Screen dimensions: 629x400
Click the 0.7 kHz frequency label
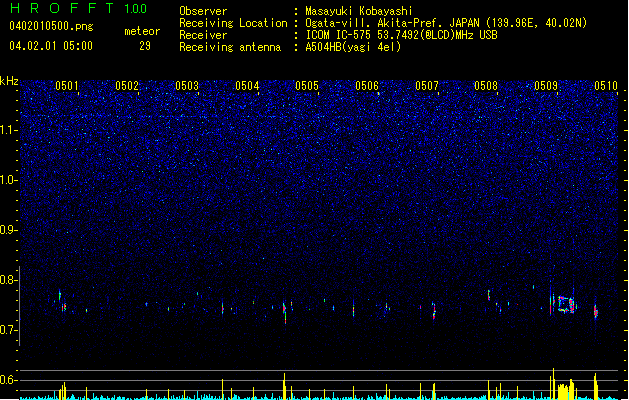[9, 330]
